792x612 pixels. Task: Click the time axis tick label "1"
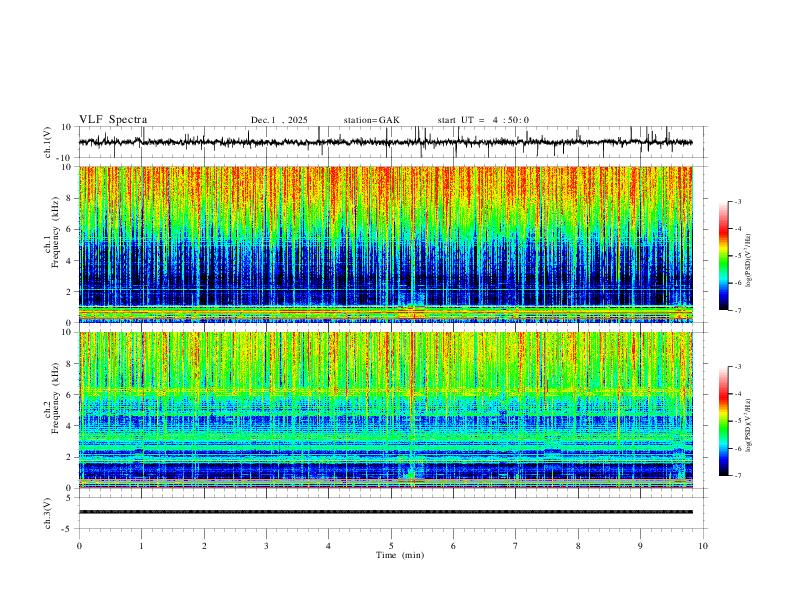click(x=141, y=546)
